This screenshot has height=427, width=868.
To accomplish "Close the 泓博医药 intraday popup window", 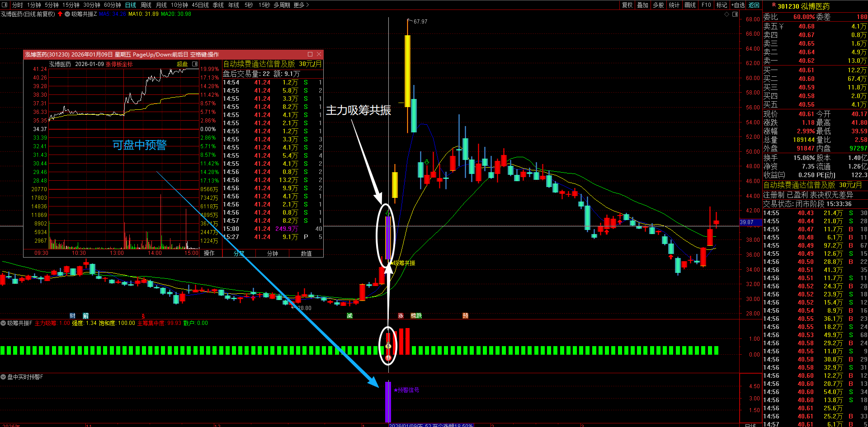I will point(319,54).
